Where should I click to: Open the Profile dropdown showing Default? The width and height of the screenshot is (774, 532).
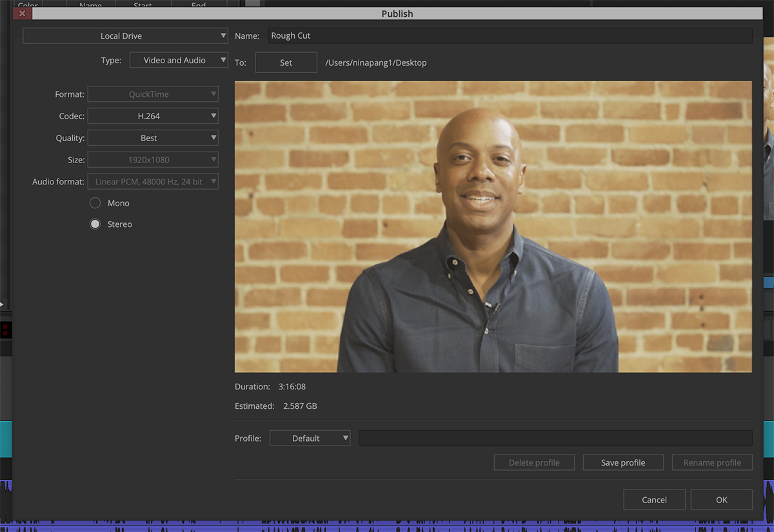(310, 438)
